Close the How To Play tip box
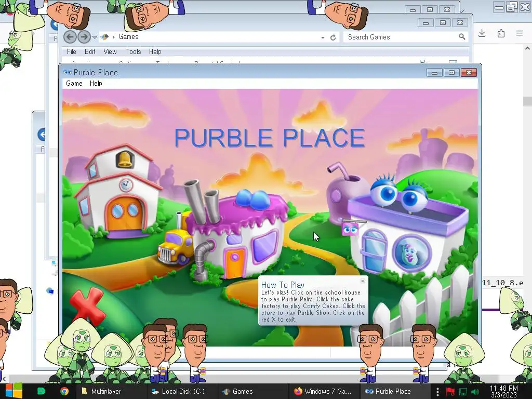 362,281
